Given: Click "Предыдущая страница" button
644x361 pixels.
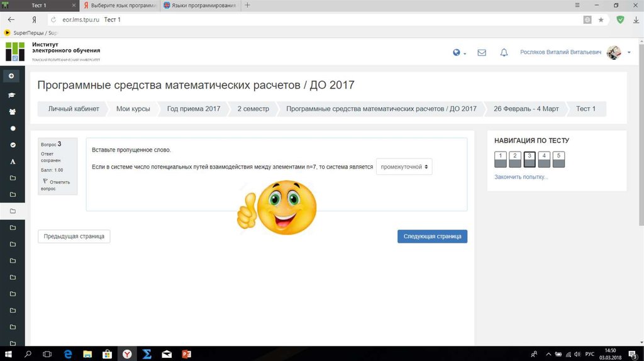Looking at the screenshot, I should [74, 236].
